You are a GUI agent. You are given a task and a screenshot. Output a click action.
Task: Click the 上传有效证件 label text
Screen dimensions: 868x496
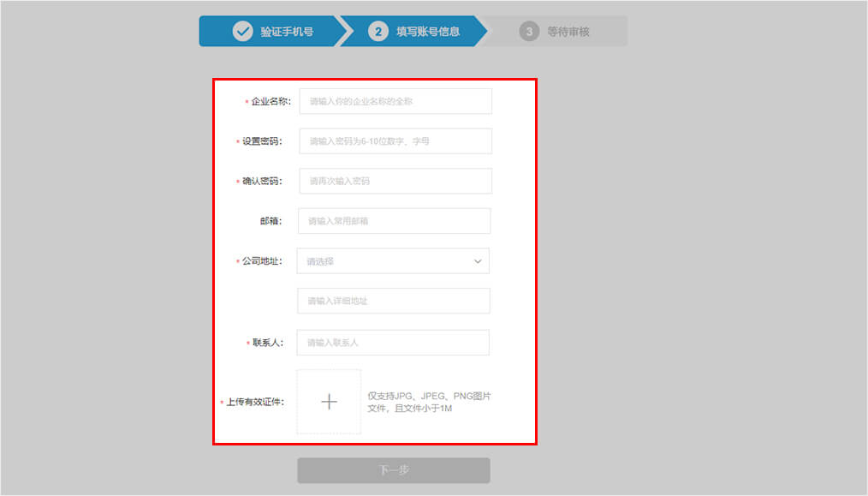pos(255,402)
